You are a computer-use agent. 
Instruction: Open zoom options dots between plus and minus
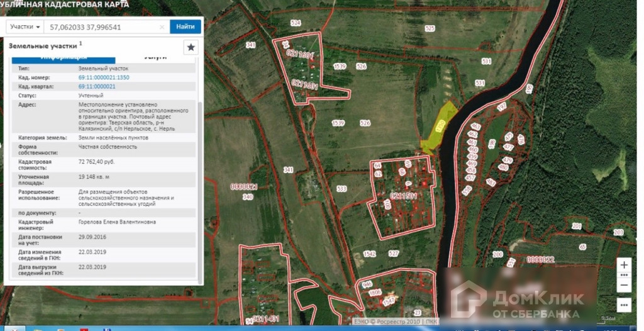pos(623,275)
